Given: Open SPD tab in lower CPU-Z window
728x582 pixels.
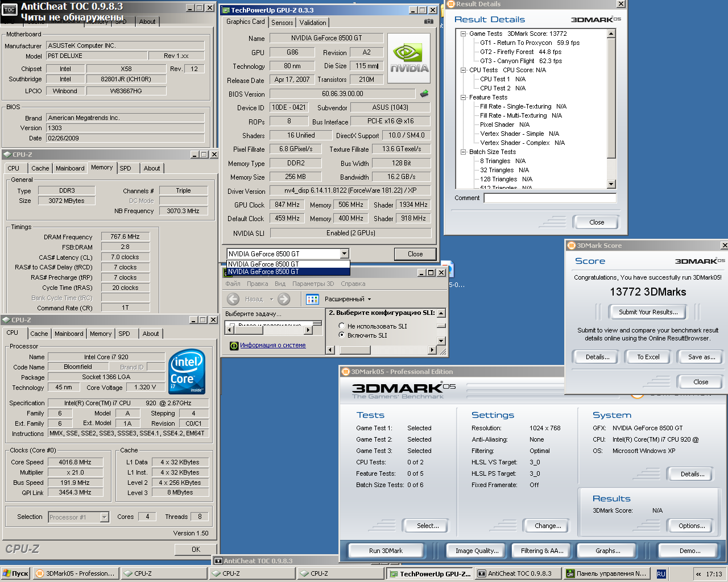Looking at the screenshot, I should point(124,334).
